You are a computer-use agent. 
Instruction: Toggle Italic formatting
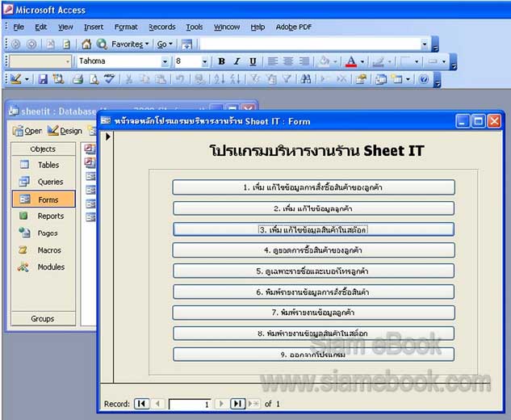pyautogui.click(x=237, y=61)
